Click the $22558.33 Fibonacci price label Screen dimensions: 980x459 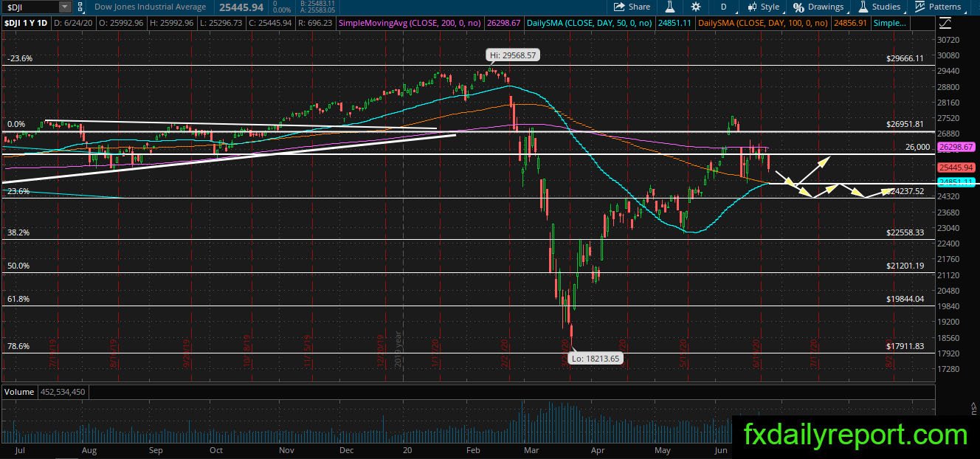[x=905, y=232]
